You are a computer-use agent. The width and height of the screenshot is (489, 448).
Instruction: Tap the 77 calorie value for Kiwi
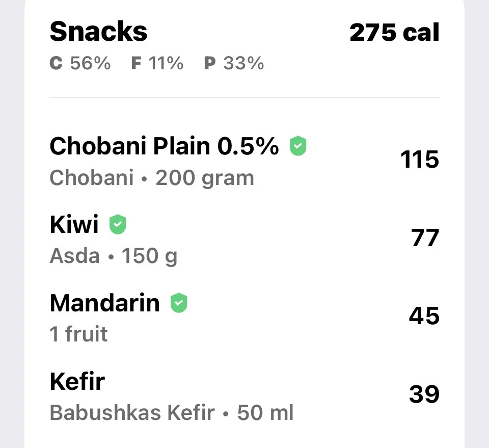point(425,238)
